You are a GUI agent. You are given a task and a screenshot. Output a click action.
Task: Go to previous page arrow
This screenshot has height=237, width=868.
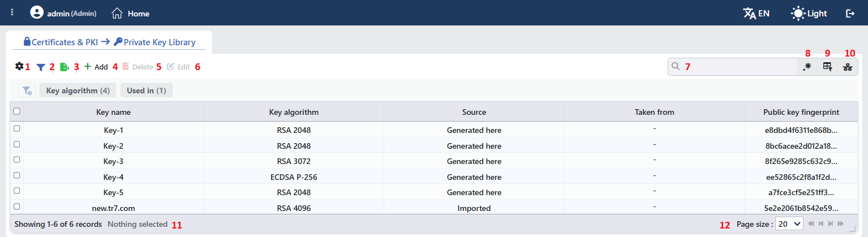pos(820,224)
